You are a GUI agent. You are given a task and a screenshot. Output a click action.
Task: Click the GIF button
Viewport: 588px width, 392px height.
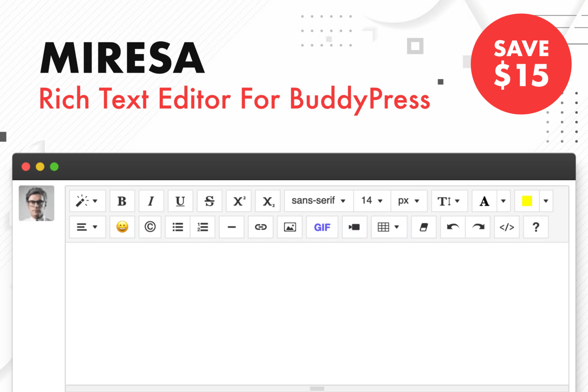click(322, 227)
